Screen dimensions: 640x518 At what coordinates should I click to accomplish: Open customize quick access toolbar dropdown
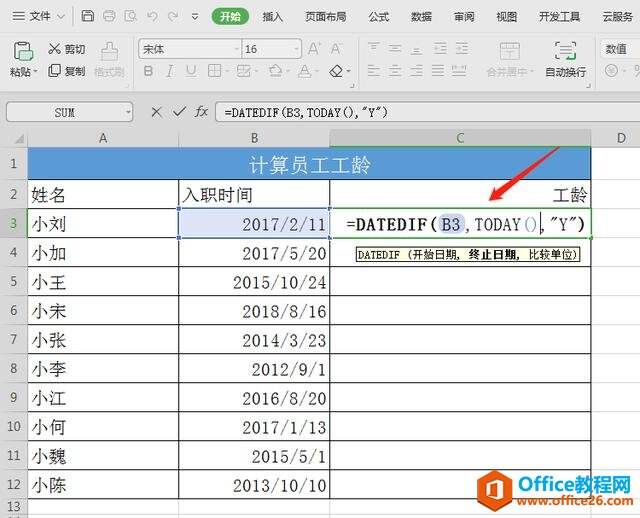point(195,16)
